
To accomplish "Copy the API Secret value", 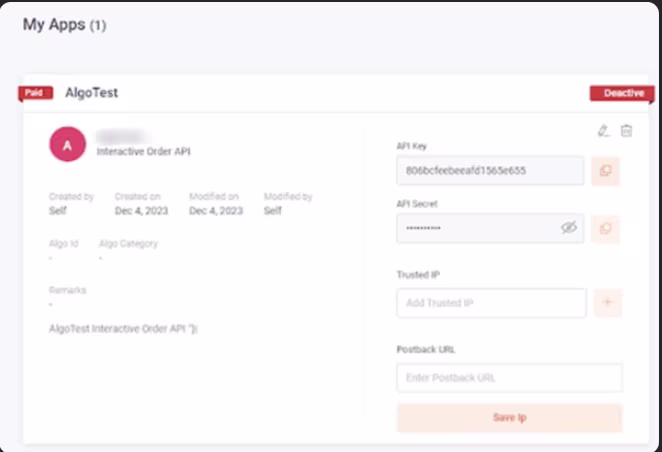I will (605, 228).
